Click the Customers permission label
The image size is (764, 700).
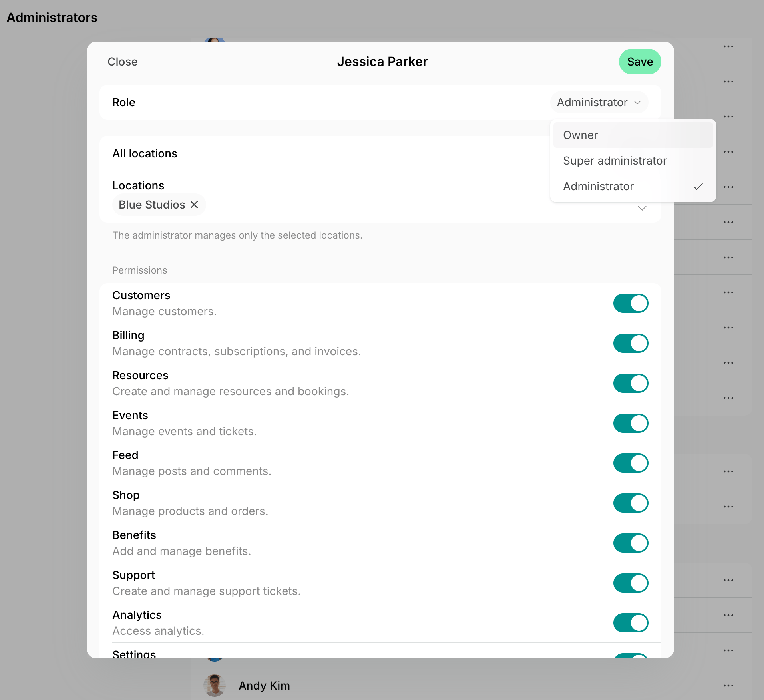point(141,295)
